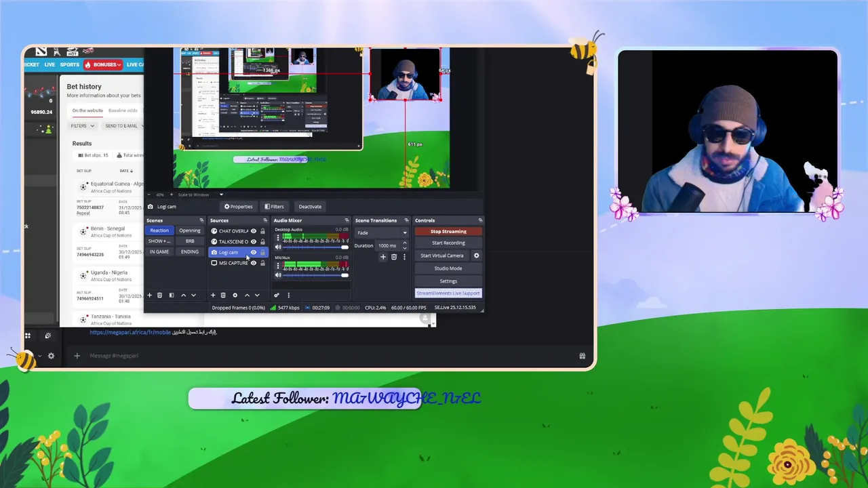Toggle lock on Logi cam source
This screenshot has width=868, height=488.
pyautogui.click(x=262, y=252)
